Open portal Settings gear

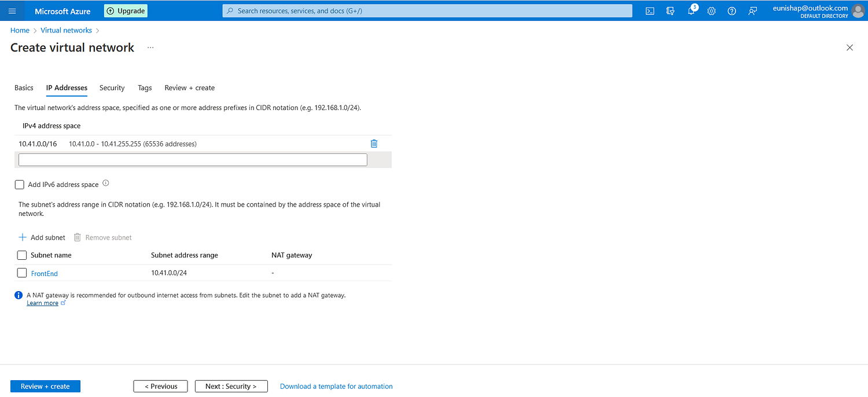(x=711, y=11)
